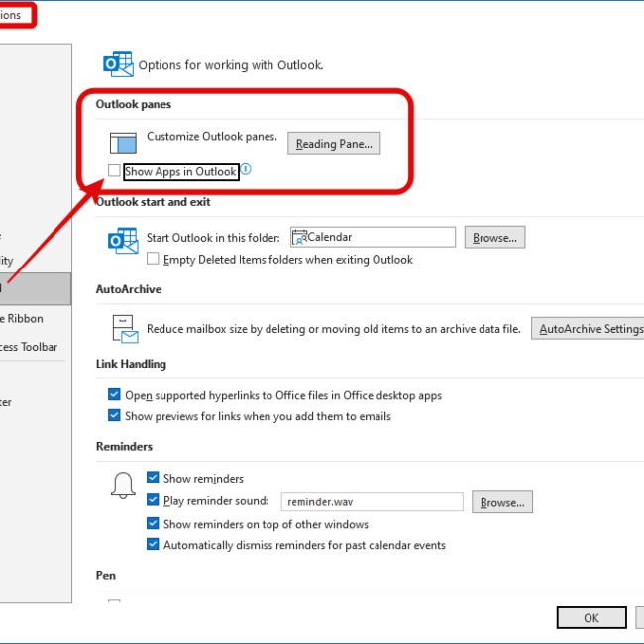Click the AutoArchive mailbox icon
The image size is (644, 644).
click(x=125, y=329)
